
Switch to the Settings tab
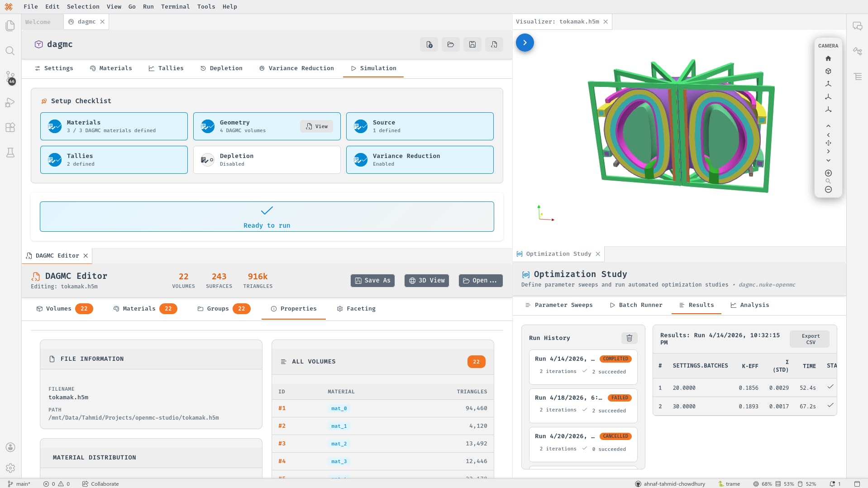tap(54, 68)
